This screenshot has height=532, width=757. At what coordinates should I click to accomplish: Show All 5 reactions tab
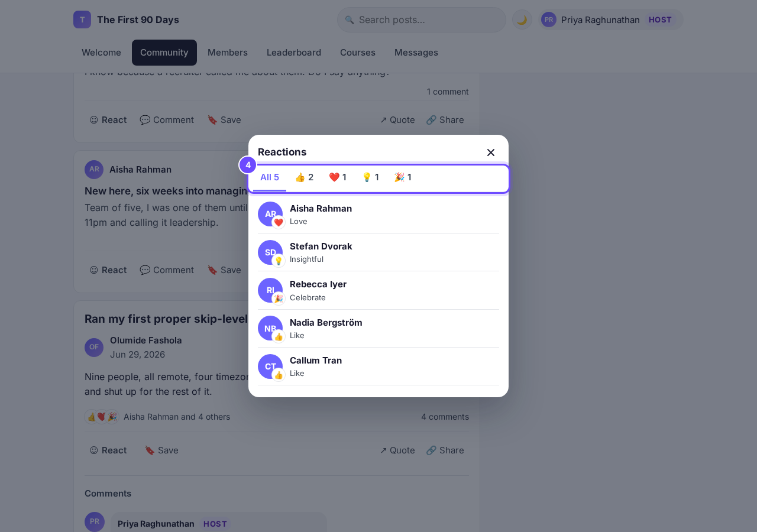click(x=270, y=177)
